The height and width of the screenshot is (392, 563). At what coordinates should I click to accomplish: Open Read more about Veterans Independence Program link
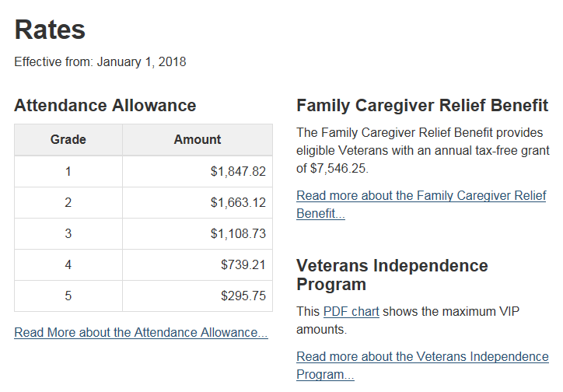tap(422, 366)
